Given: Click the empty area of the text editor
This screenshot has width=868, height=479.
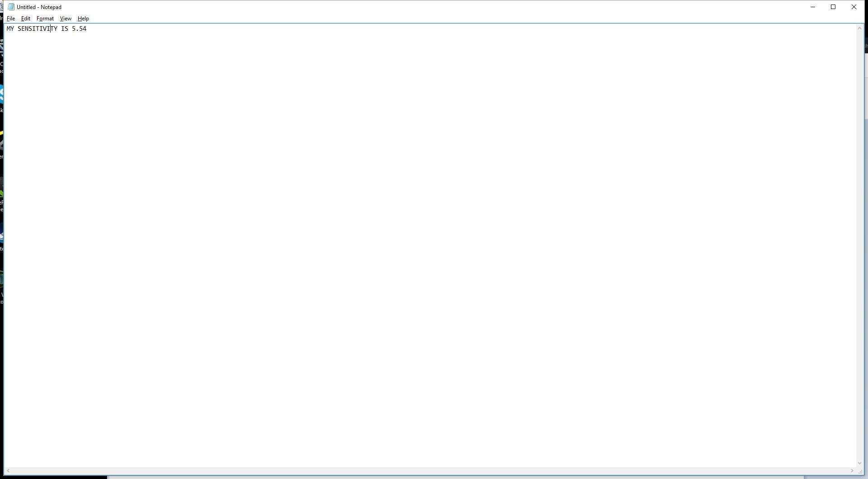Looking at the screenshot, I should [x=429, y=226].
